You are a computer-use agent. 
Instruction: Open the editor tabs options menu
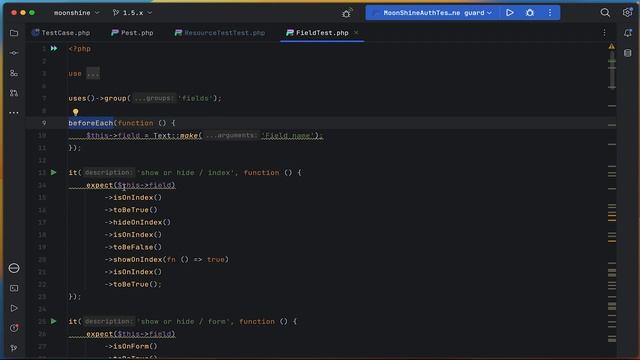point(604,33)
